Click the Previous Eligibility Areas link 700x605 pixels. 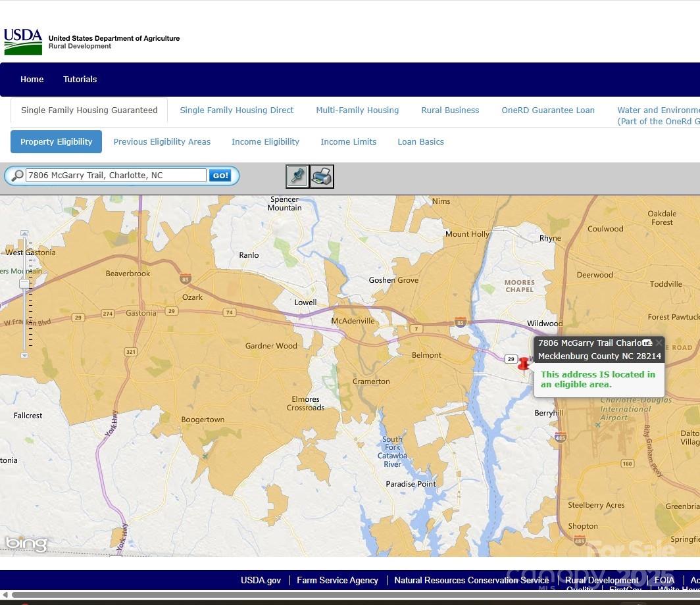pyautogui.click(x=162, y=141)
